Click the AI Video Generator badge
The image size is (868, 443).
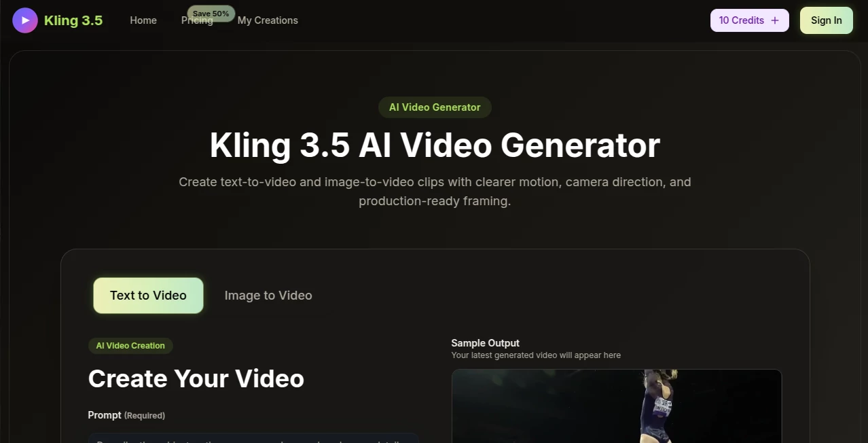pos(435,107)
